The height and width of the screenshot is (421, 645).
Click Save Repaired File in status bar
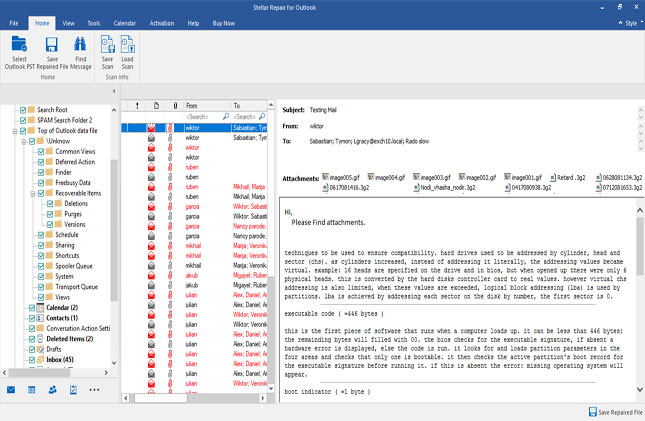coord(615,412)
